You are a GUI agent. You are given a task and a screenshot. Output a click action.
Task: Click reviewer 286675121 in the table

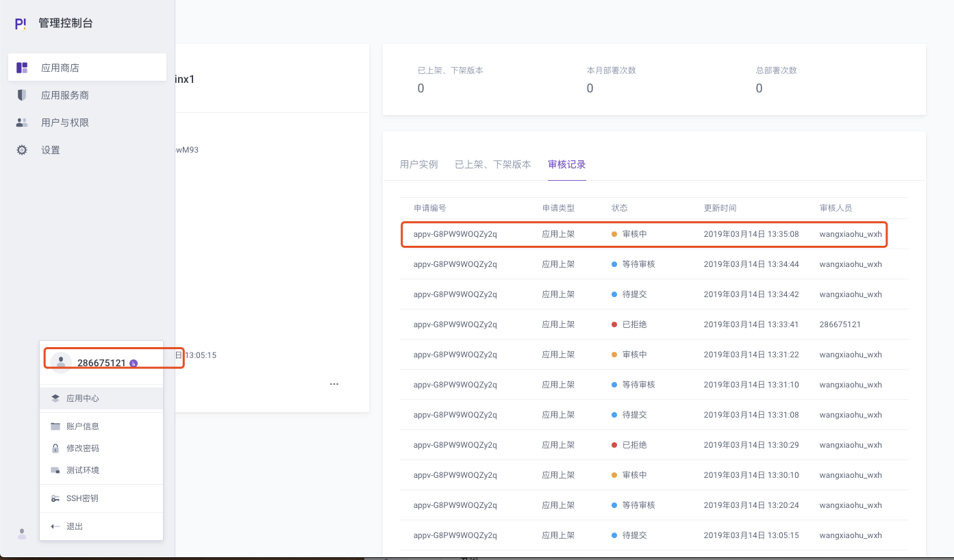click(x=840, y=324)
